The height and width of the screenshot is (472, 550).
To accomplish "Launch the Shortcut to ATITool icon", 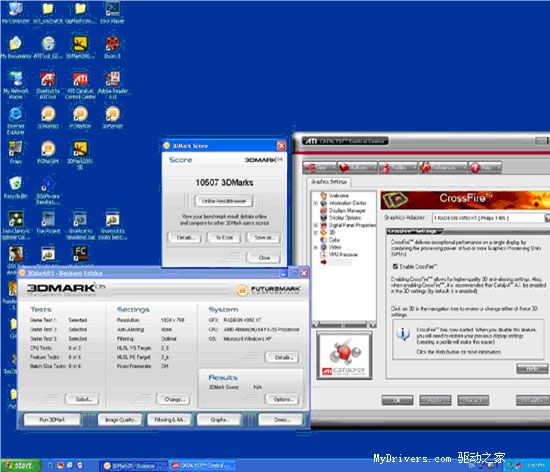I will click(48, 85).
